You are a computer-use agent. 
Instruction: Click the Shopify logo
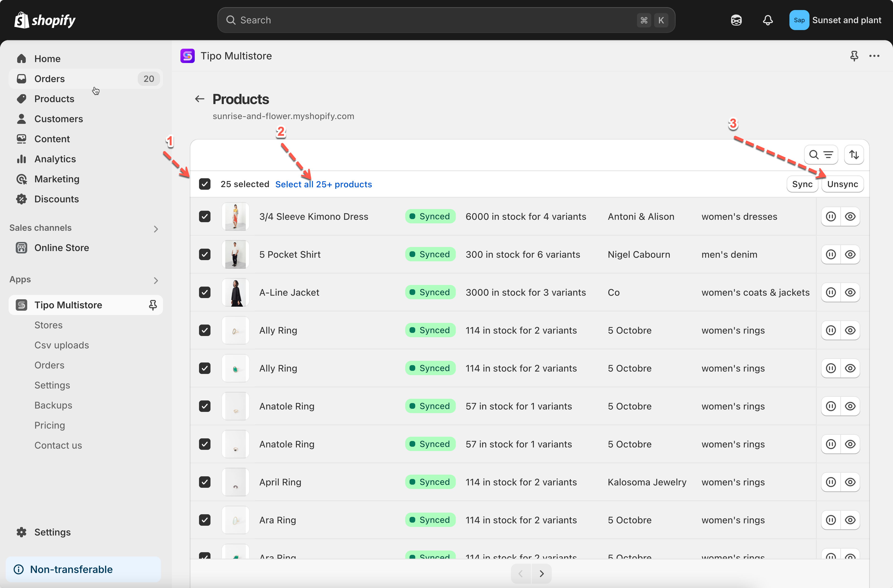point(45,20)
